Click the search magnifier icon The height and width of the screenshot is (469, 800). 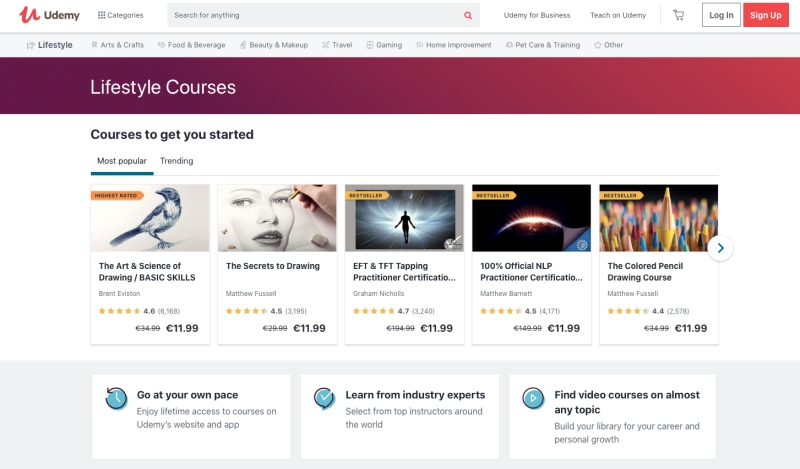coord(468,15)
